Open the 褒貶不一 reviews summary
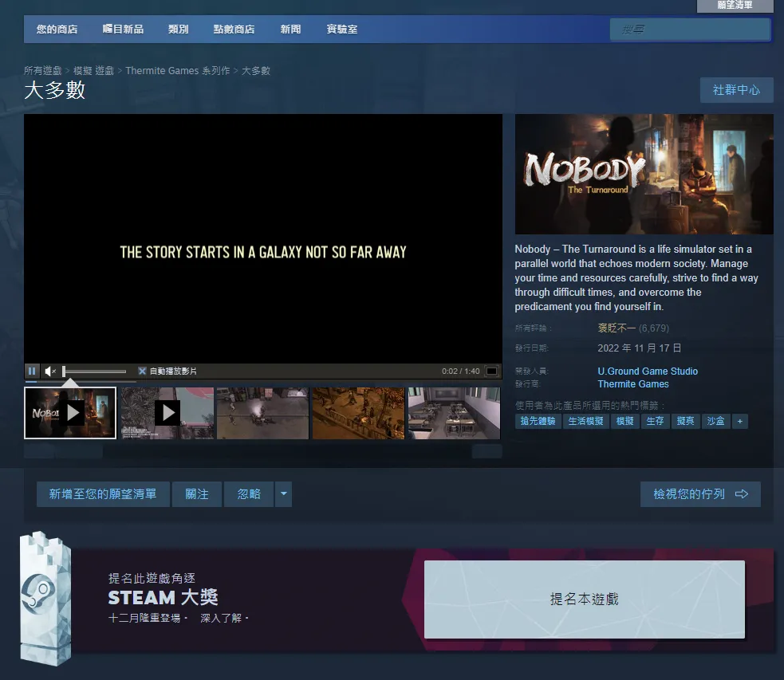 point(617,328)
